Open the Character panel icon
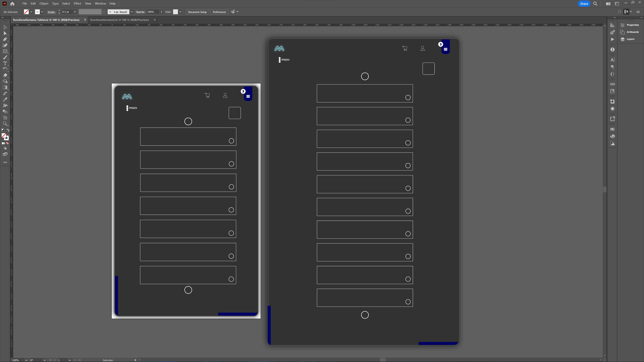The height and width of the screenshot is (362, 644). (612, 60)
